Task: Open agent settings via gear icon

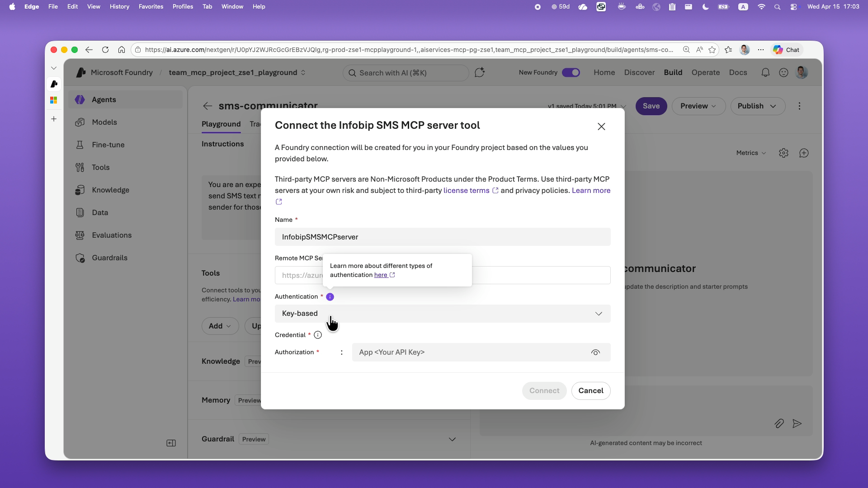Action: [x=783, y=153]
